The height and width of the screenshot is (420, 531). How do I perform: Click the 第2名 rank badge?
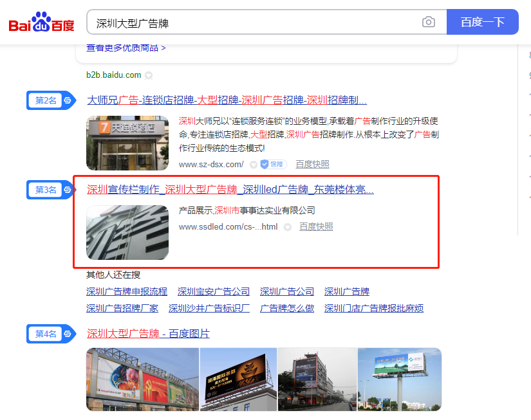pyautogui.click(x=51, y=100)
